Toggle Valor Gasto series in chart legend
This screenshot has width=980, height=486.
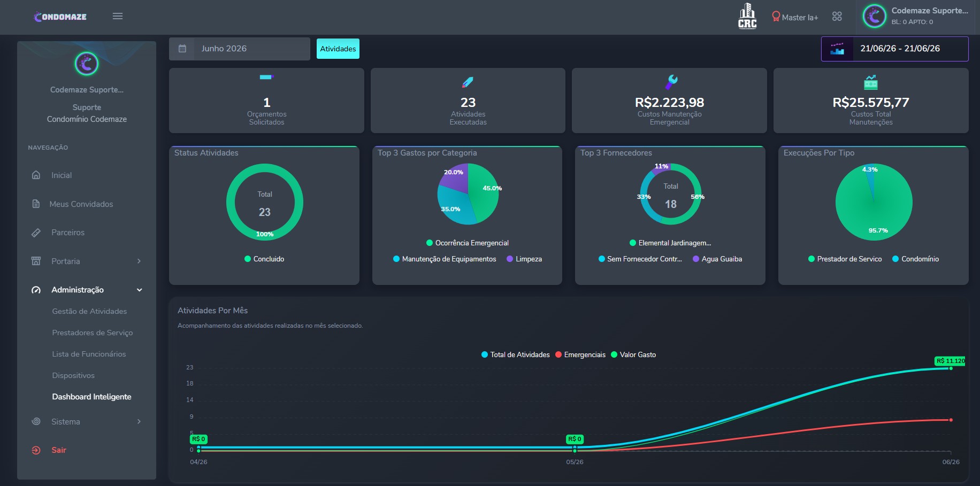tap(633, 354)
